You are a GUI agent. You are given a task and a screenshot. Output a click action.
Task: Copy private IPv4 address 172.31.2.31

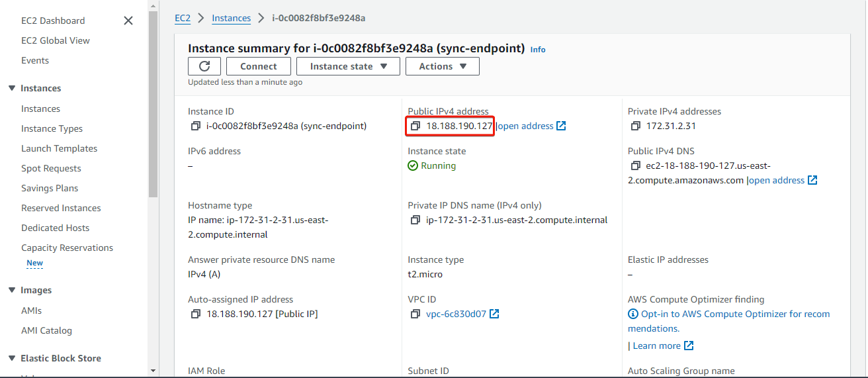click(x=635, y=126)
